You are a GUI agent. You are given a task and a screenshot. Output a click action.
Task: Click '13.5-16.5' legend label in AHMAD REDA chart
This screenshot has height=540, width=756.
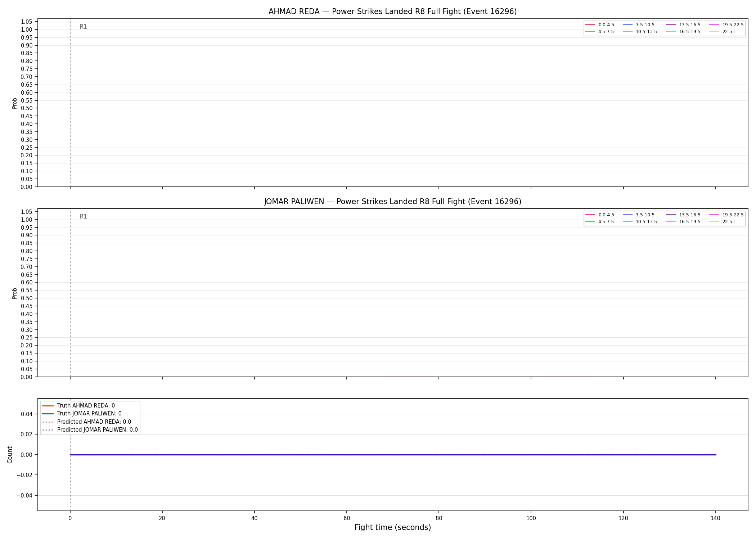pyautogui.click(x=690, y=25)
